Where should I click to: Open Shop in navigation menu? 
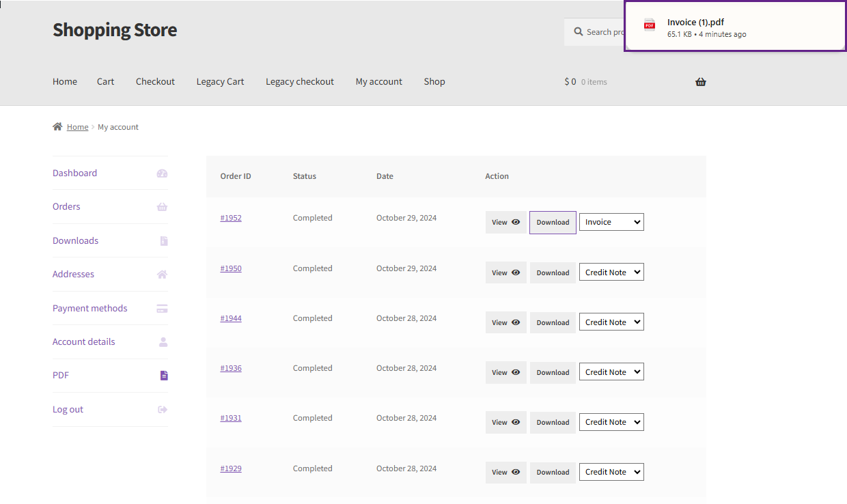(x=434, y=81)
